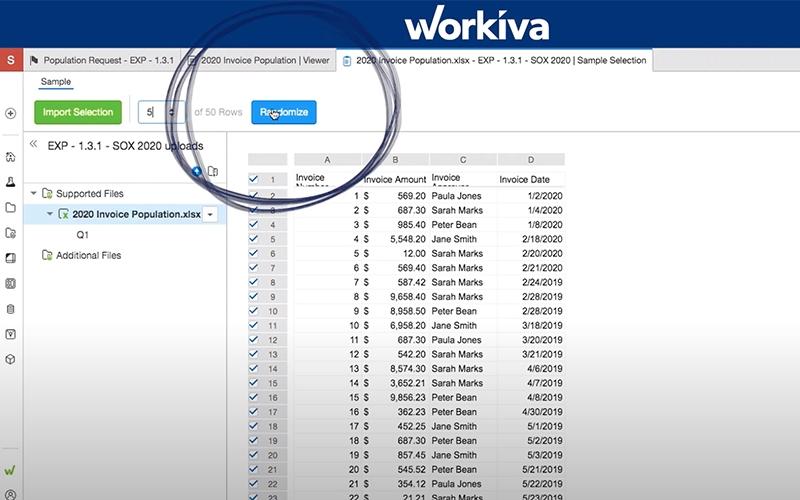
Task: Uncheck the checkbox for row 1
Action: 254,179
